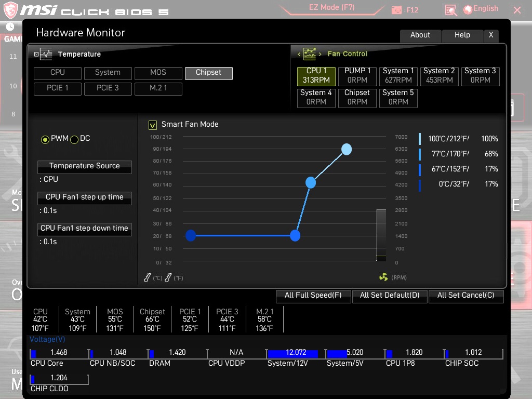
Task: Open the Temperature Source selector
Action: click(x=84, y=167)
